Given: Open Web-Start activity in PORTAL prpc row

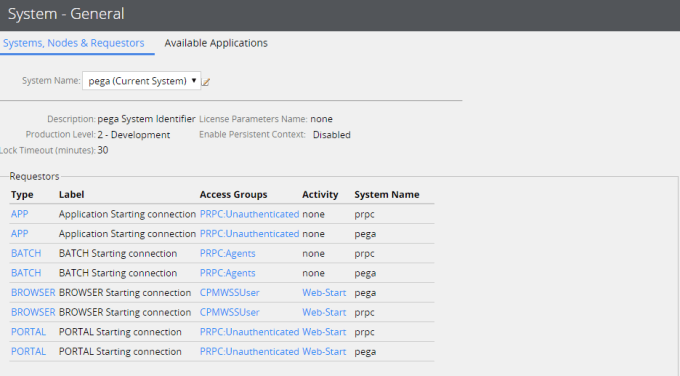Looking at the screenshot, I should pos(324,332).
